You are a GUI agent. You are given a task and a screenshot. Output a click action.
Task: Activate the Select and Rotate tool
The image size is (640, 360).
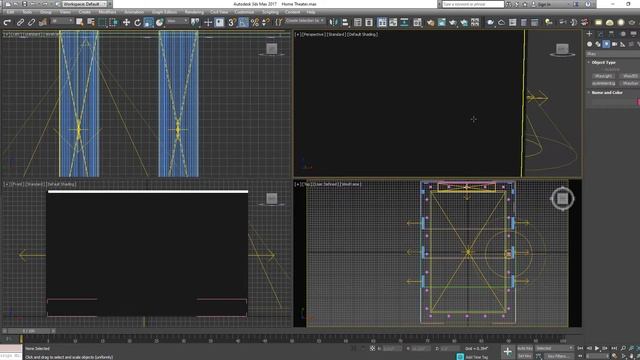point(138,22)
